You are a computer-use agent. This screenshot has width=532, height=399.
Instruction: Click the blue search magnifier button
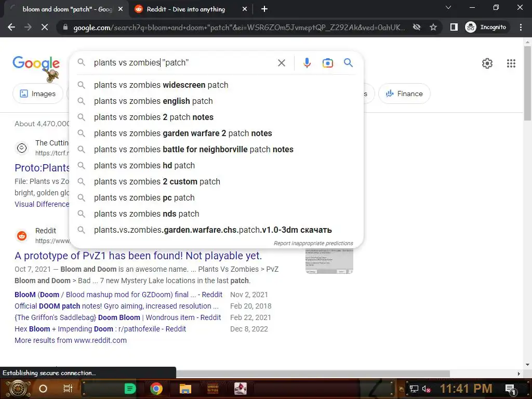tap(348, 63)
